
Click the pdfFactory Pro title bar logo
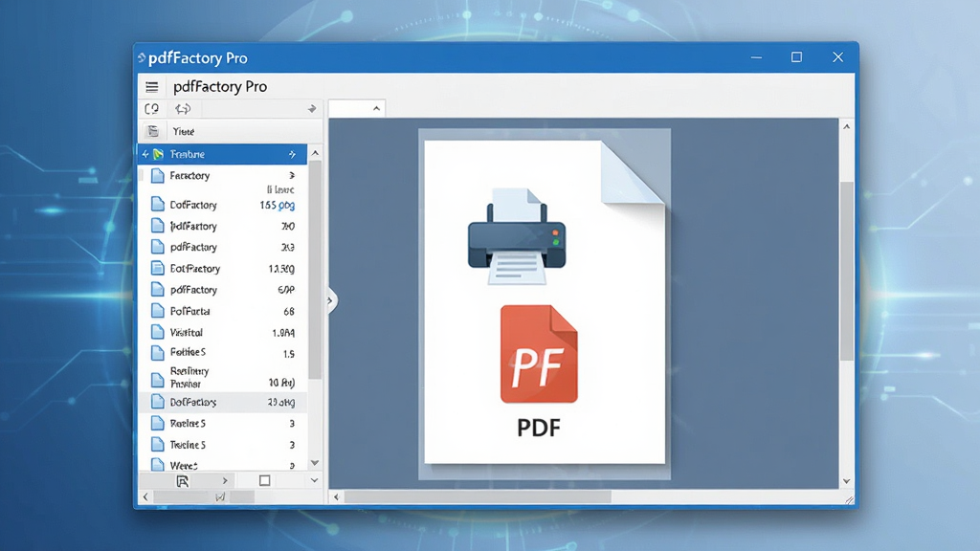tap(142, 58)
